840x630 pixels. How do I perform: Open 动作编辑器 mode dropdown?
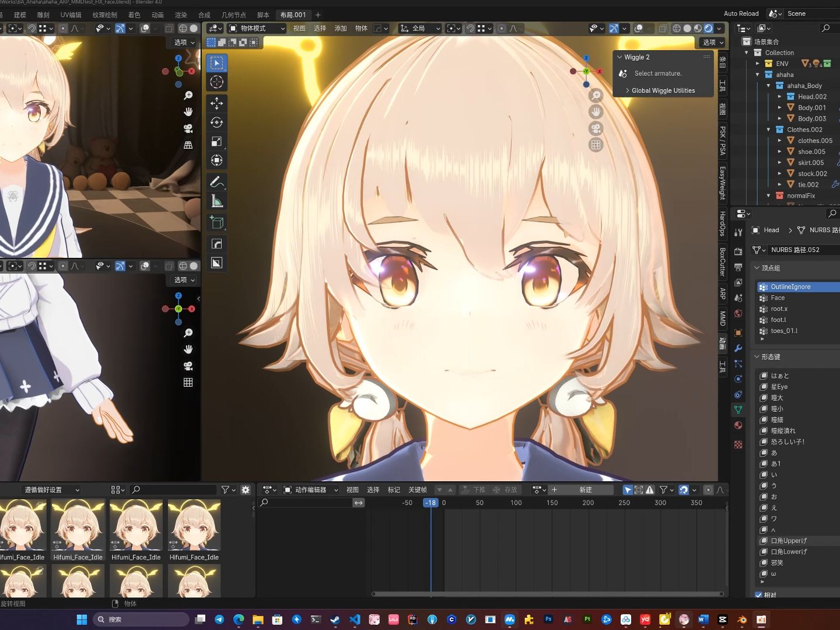tap(310, 490)
